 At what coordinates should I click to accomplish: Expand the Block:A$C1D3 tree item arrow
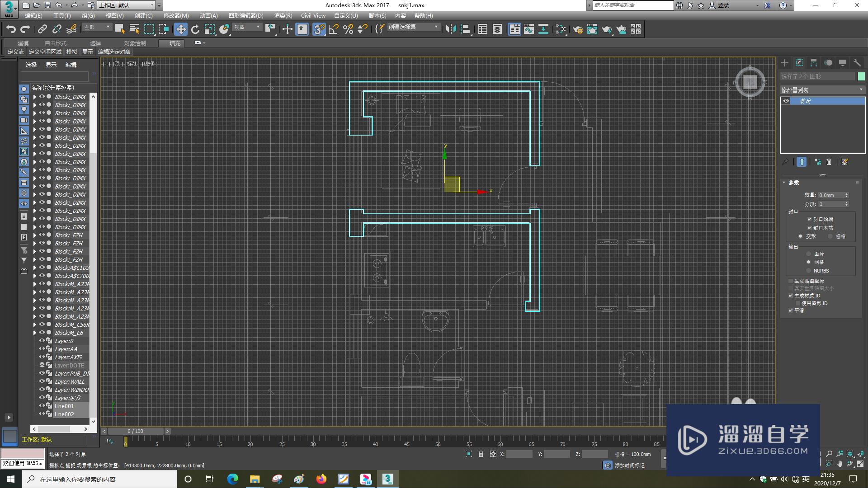coord(35,268)
